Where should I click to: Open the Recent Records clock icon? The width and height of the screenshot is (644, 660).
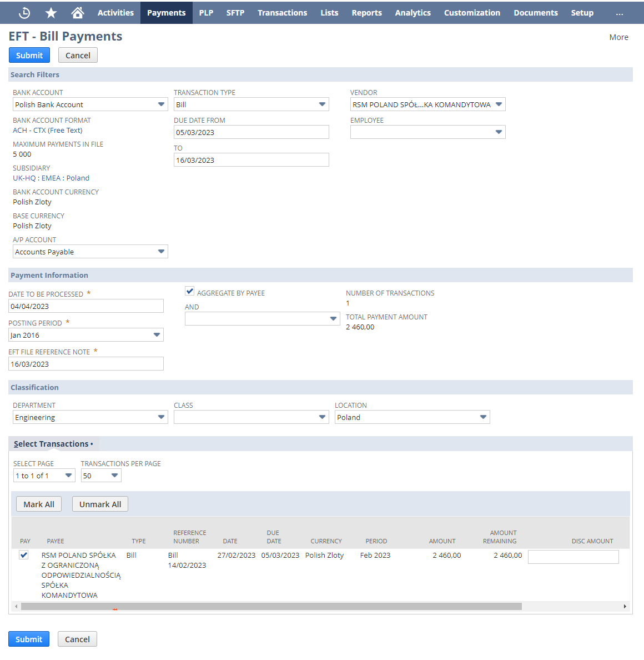pos(24,13)
